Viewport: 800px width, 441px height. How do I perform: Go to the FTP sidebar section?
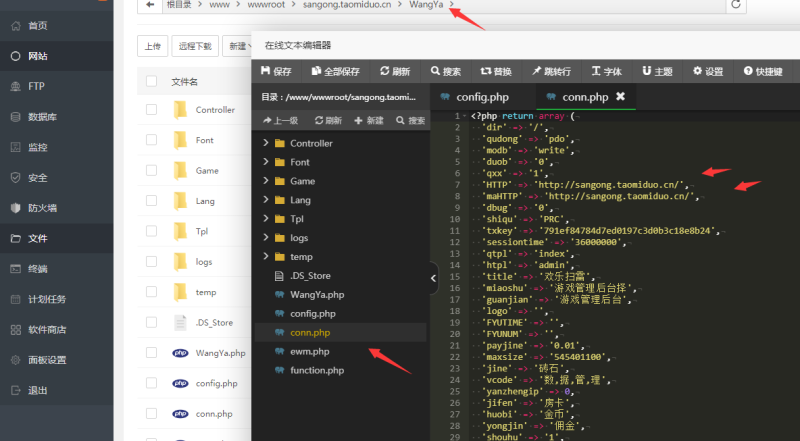pos(56,86)
